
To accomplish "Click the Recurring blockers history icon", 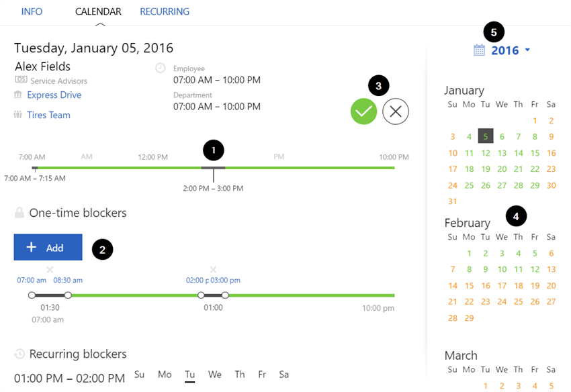I will click(x=19, y=354).
